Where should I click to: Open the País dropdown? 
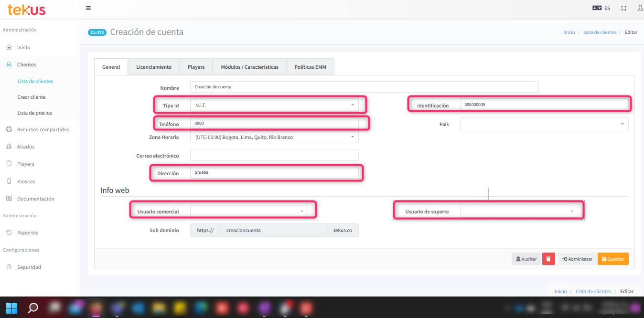pos(544,124)
